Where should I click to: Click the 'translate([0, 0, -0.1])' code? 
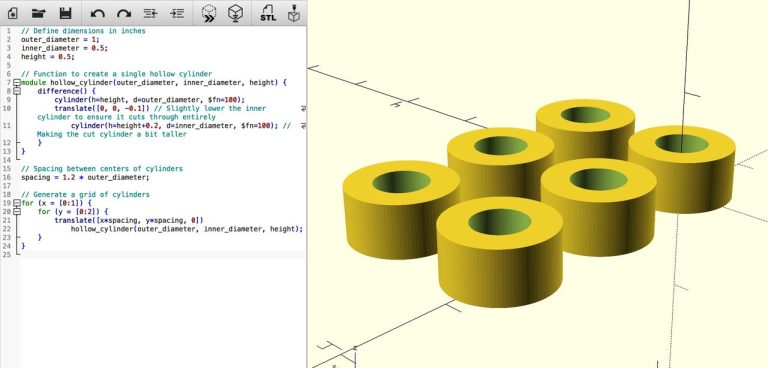coord(101,108)
